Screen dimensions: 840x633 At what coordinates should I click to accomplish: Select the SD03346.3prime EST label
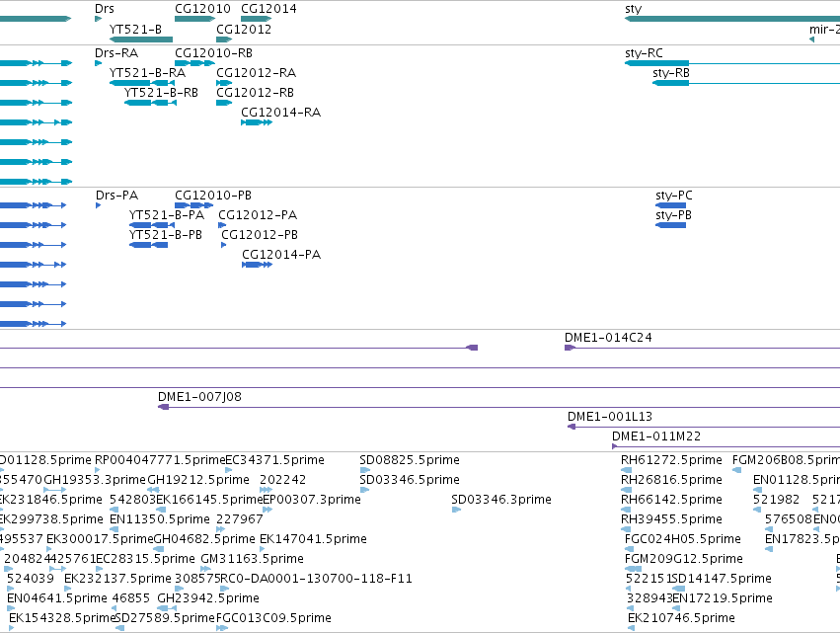pos(500,500)
